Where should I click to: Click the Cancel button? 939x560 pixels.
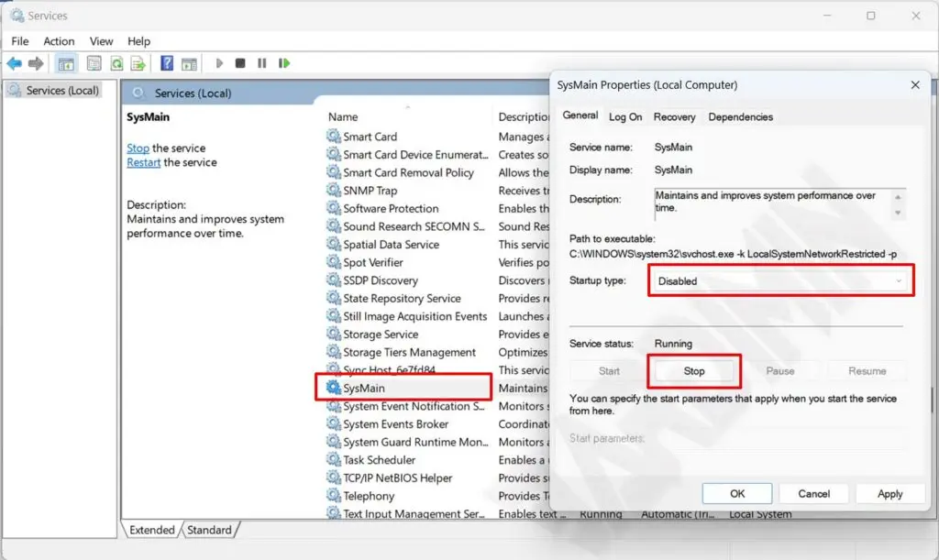814,494
